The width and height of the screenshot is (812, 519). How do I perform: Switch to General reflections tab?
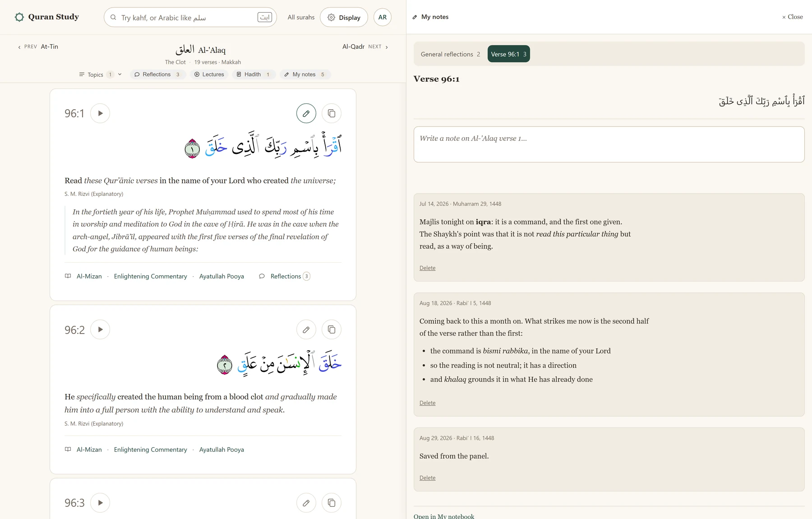450,54
